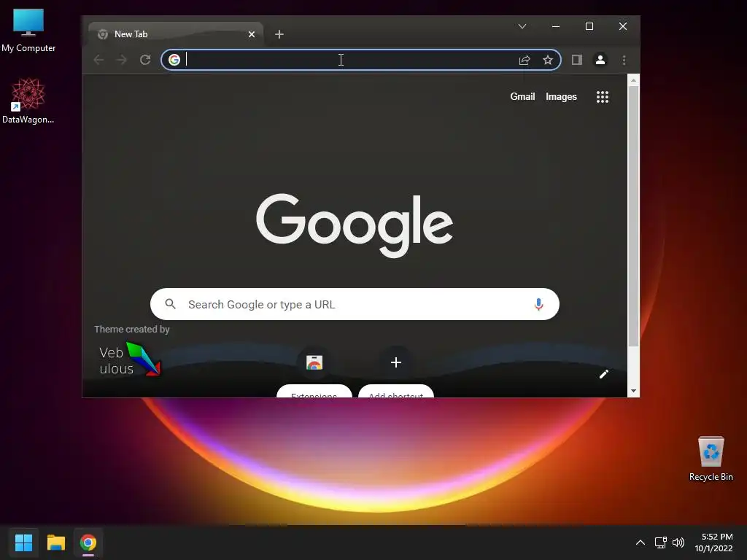Select the DataWagon desktop shortcut

pyautogui.click(x=28, y=101)
